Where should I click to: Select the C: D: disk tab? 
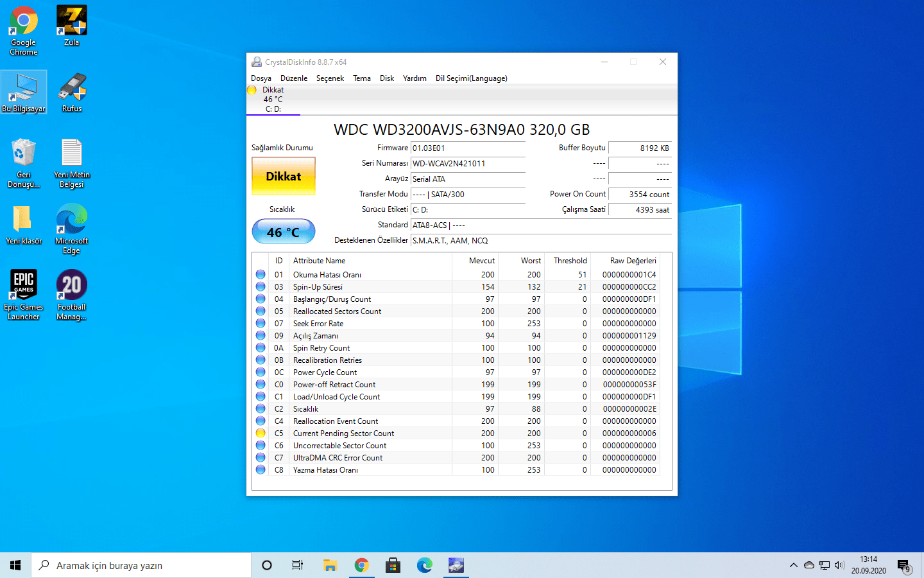tap(273, 100)
